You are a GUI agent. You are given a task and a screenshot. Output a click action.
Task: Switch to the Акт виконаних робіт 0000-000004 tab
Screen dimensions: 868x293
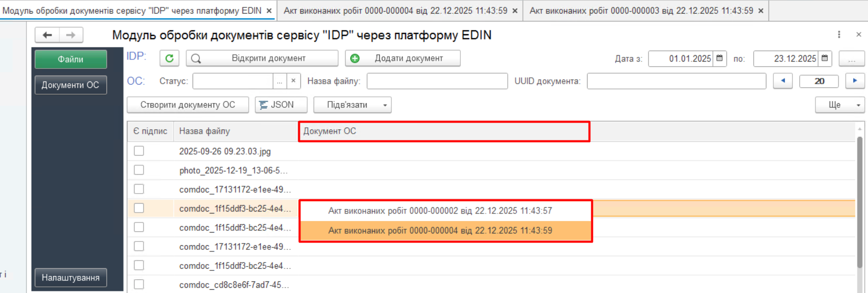[x=395, y=11]
